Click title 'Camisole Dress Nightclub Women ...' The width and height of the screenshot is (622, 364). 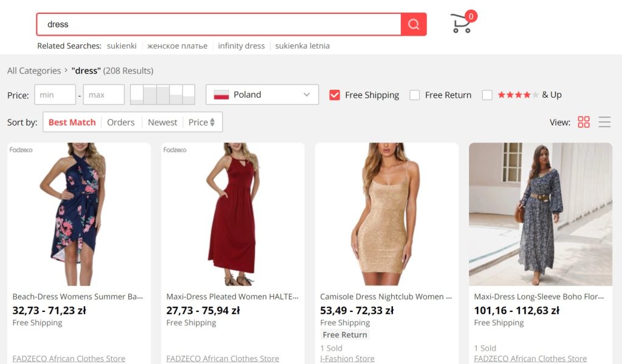[386, 297]
